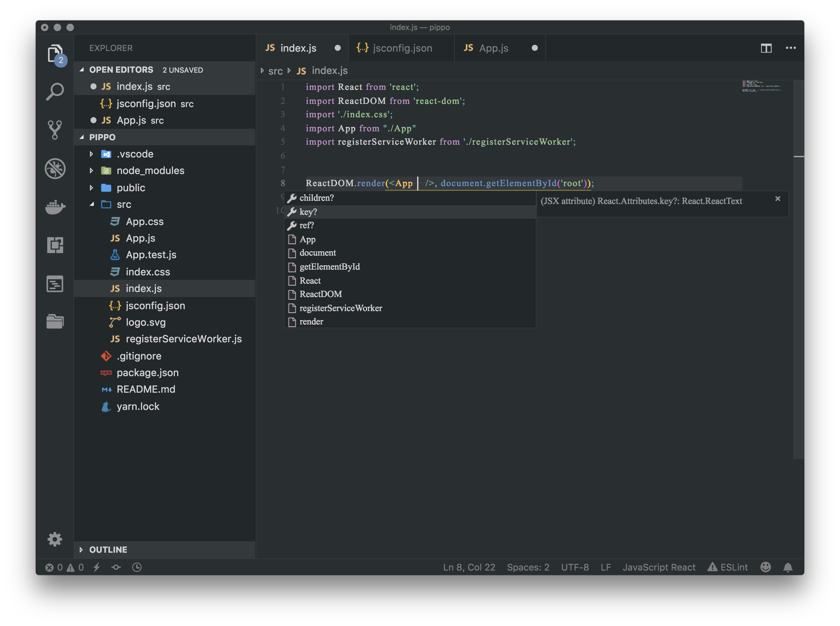The width and height of the screenshot is (840, 626).
Task: Click the feedback smiley icon
Action: (765, 567)
